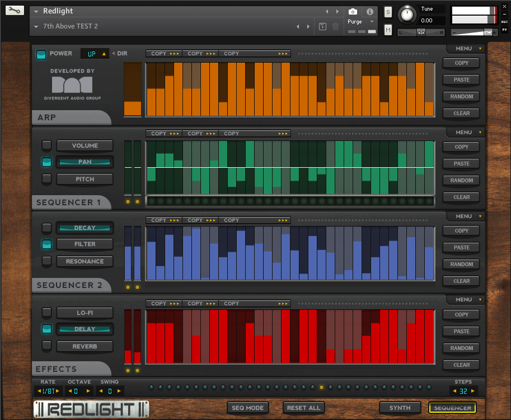Click RANDOM in the Sequencer 2 section
The image size is (511, 420).
[461, 264]
